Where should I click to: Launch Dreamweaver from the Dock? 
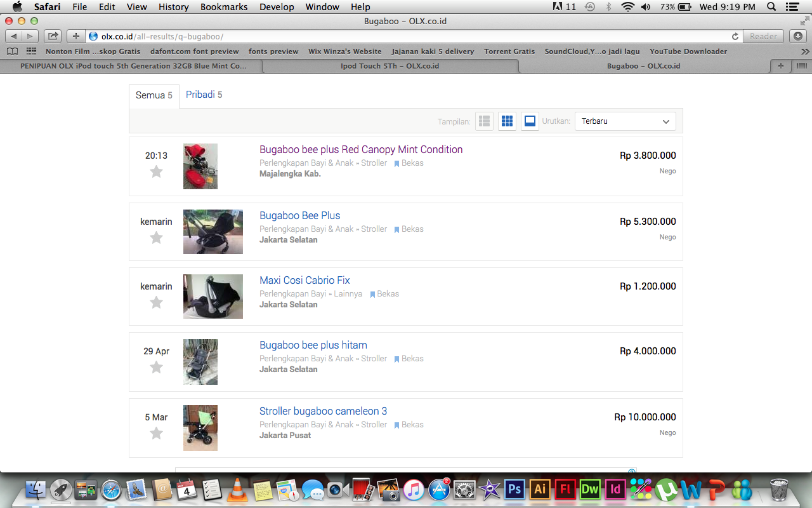(x=590, y=490)
